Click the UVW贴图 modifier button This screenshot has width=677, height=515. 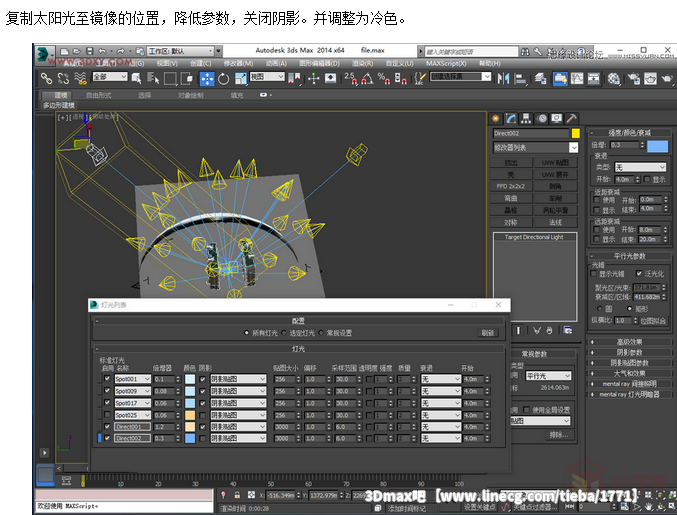(554, 161)
